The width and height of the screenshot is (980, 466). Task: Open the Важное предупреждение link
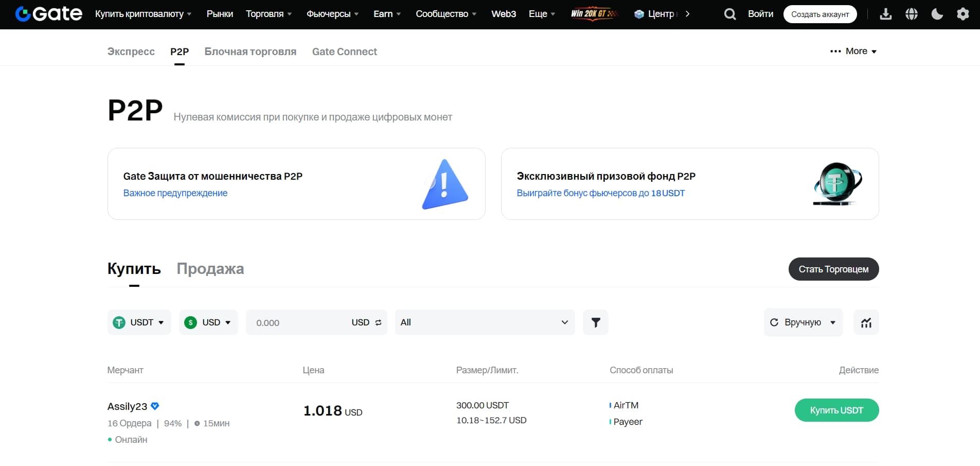(x=175, y=193)
